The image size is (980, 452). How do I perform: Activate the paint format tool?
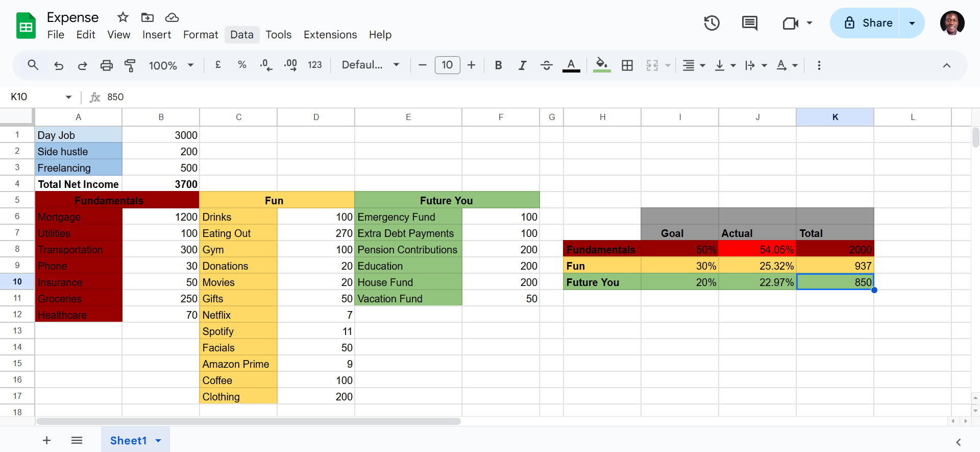point(130,65)
